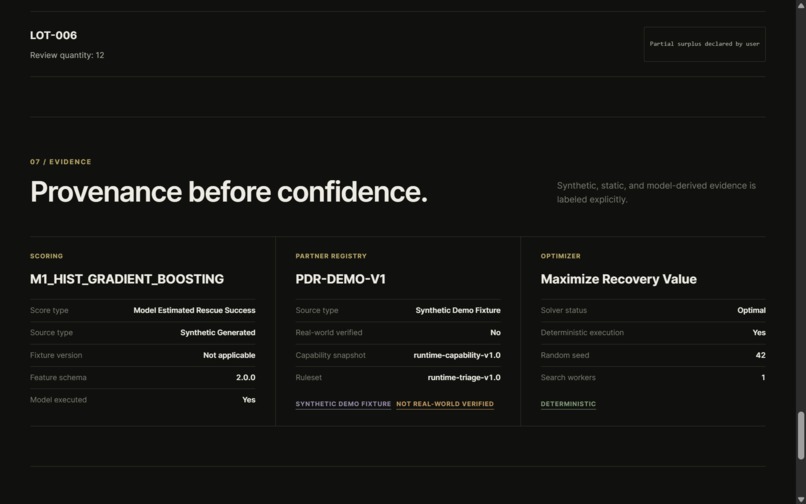Screen dimensions: 806x504
Task: Click the runtime-capability-v1.0 value
Action: click(x=457, y=355)
